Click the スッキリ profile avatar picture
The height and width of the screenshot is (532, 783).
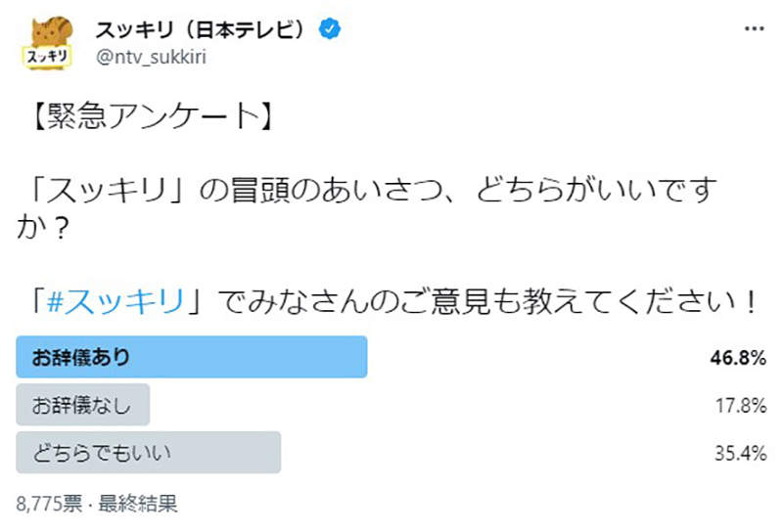(x=47, y=43)
